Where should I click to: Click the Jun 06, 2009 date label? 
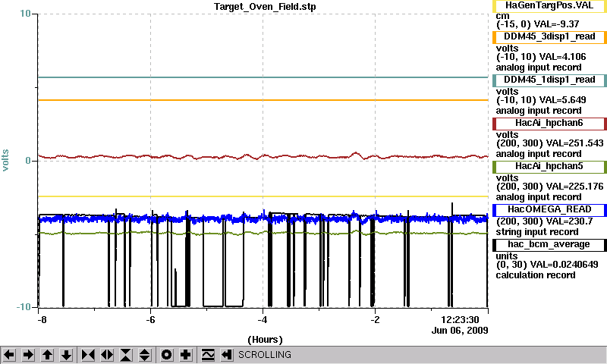coord(460,331)
